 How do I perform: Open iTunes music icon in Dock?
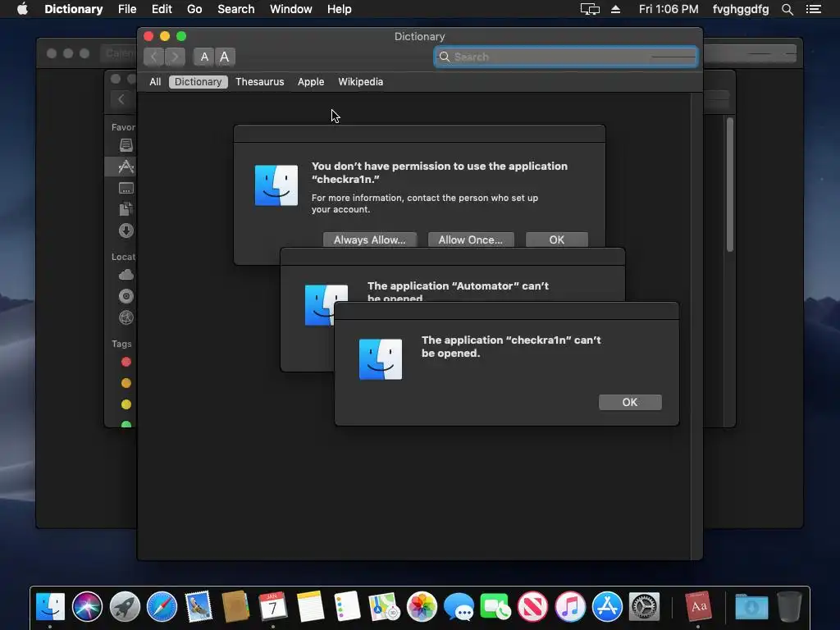pyautogui.click(x=570, y=606)
